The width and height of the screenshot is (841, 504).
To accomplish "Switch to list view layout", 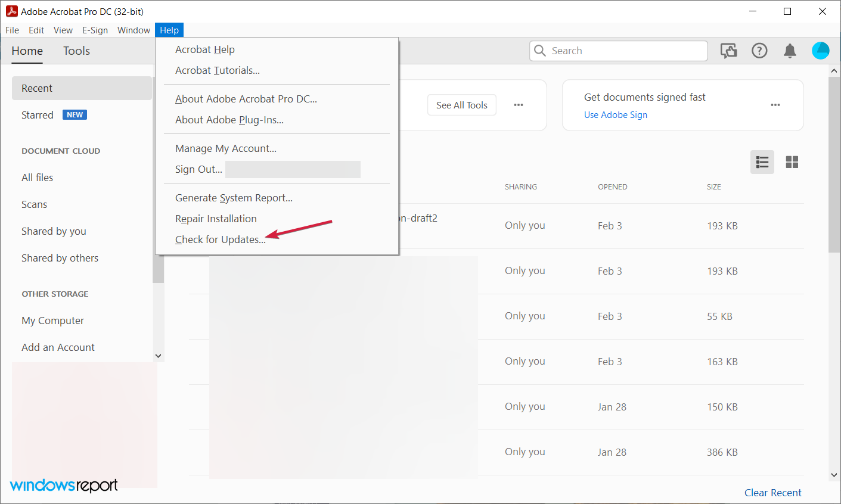I will click(762, 162).
